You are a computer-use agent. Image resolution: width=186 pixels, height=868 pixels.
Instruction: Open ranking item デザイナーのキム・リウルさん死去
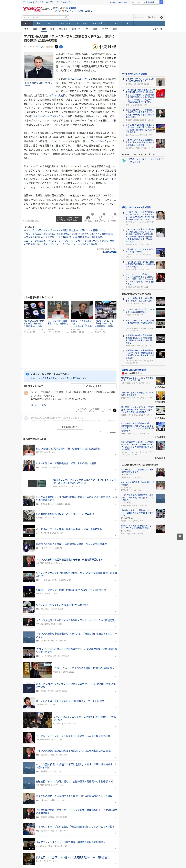(140, 80)
